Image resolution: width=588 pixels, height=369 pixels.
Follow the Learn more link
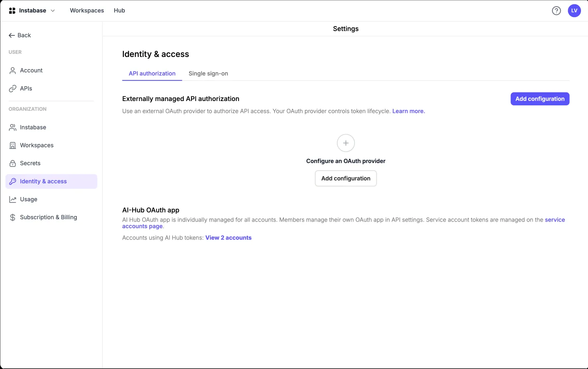[409, 111]
